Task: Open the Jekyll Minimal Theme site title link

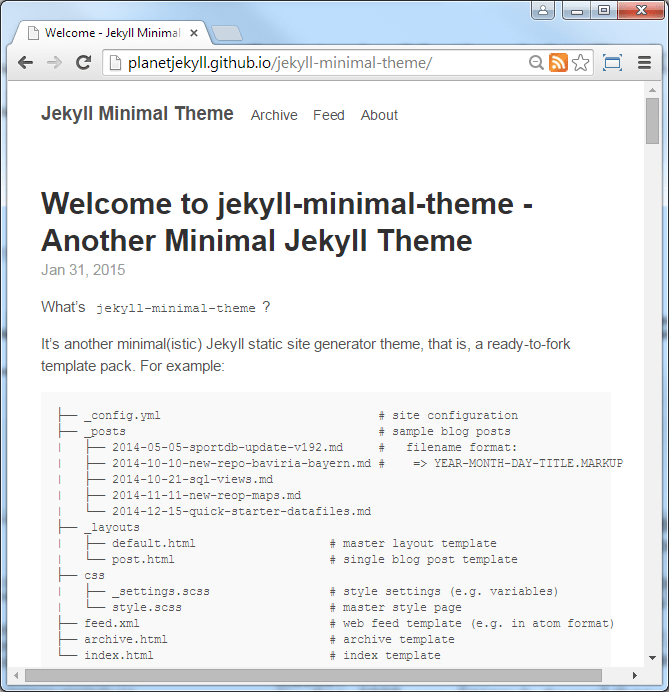Action: pos(137,114)
